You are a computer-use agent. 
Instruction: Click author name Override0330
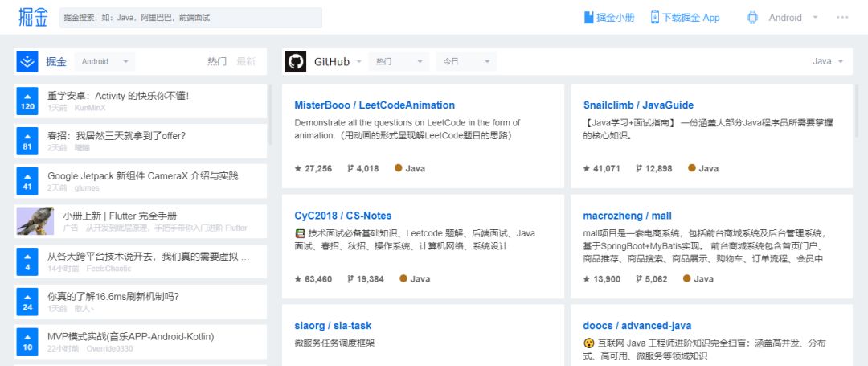109,349
